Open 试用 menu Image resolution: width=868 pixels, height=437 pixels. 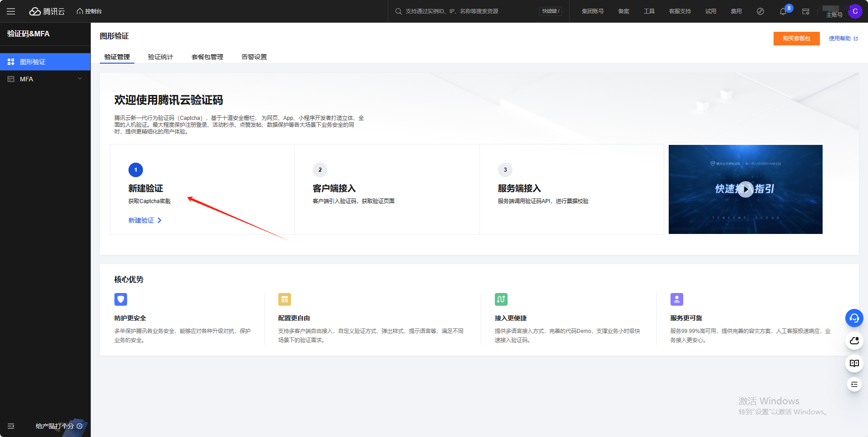(711, 11)
